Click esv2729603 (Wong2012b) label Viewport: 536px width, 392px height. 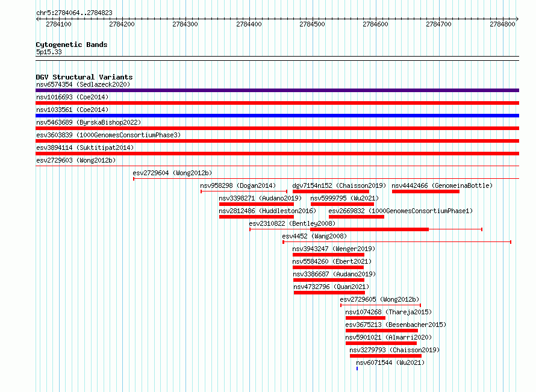coord(76,160)
